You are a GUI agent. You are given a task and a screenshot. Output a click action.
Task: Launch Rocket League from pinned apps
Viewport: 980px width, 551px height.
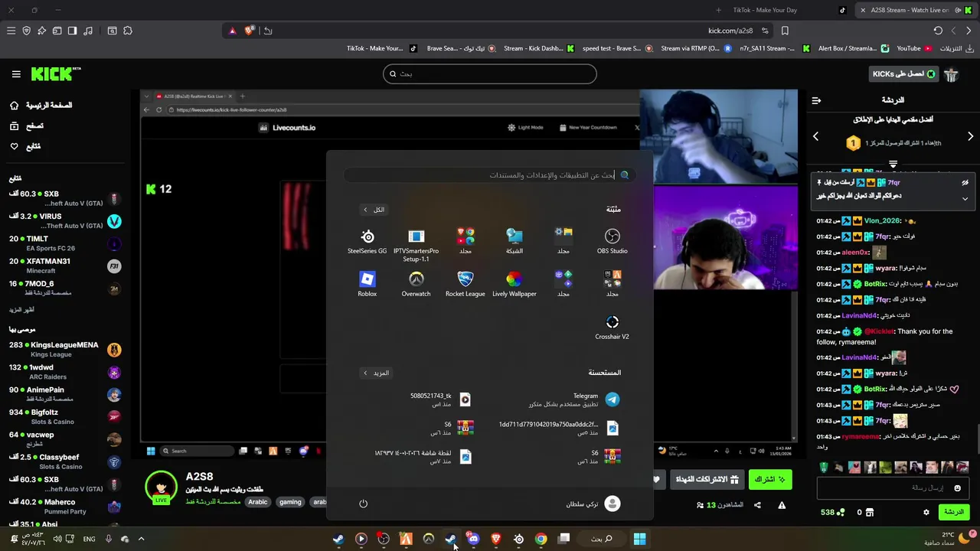465,283
